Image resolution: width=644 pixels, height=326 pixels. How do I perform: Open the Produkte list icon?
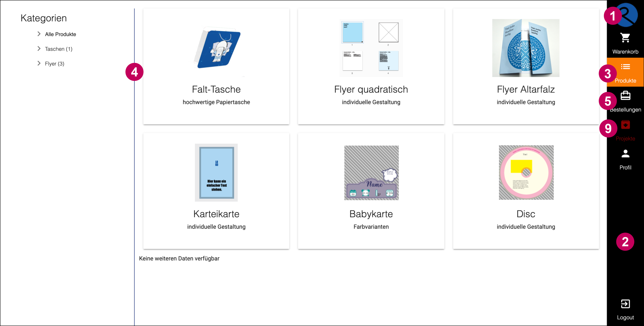tap(625, 67)
